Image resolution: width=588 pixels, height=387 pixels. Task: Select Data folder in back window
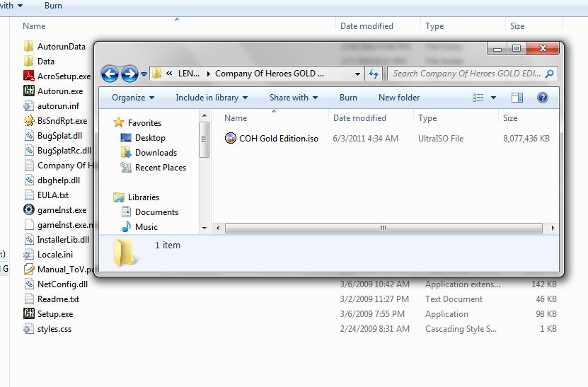click(39, 61)
